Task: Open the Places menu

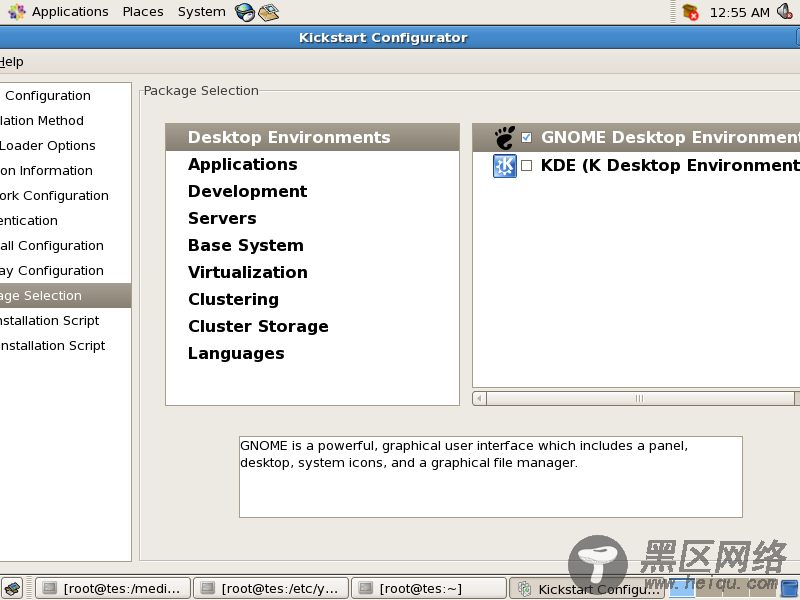Action: point(143,12)
